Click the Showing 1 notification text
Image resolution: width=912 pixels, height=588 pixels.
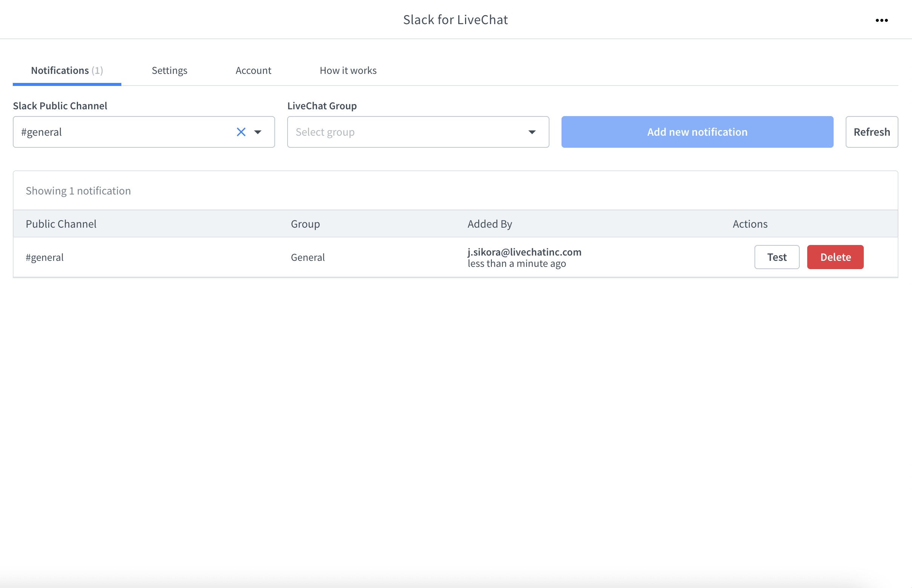click(x=78, y=190)
